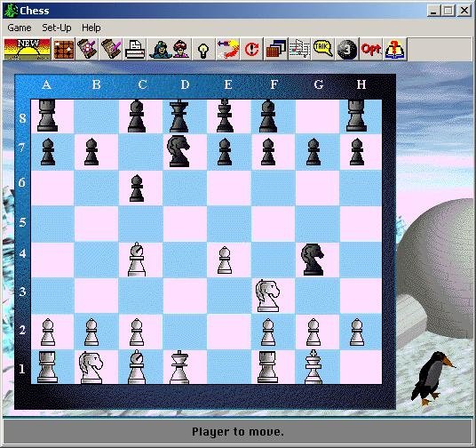
Task: Open the Help menu
Action: tap(91, 28)
